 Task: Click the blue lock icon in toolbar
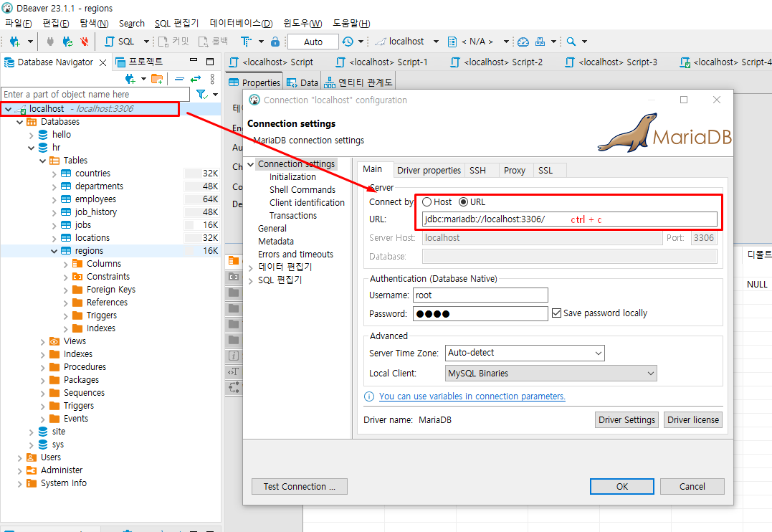[275, 42]
